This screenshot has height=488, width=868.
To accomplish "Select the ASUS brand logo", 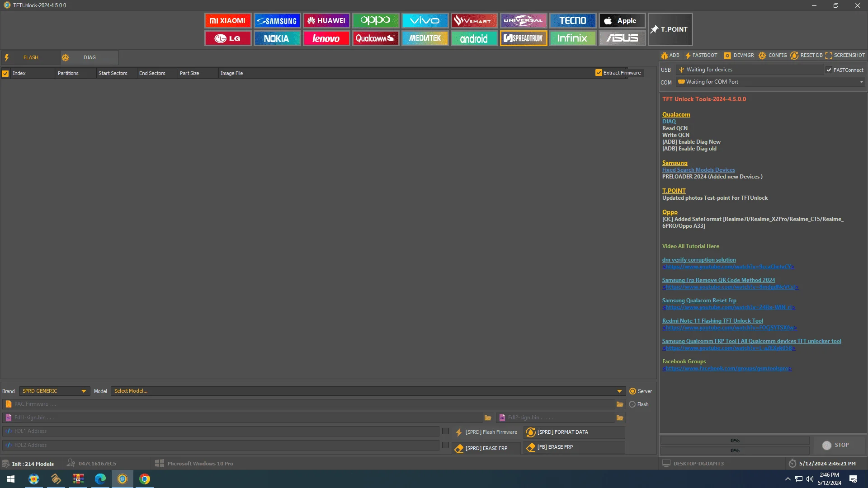I will point(622,38).
